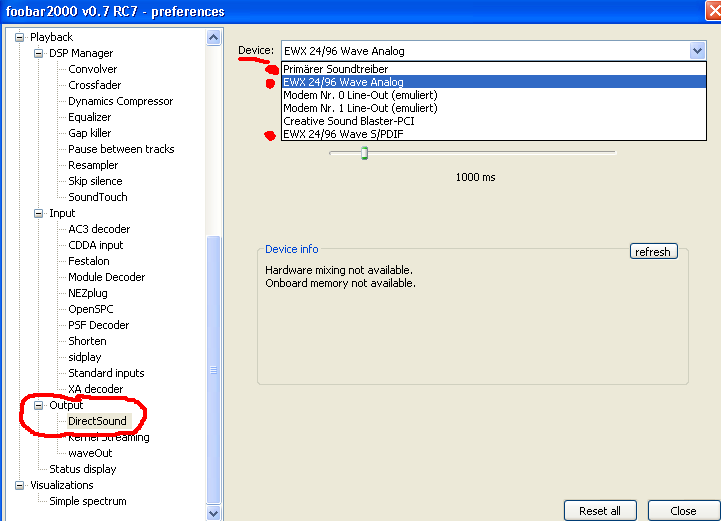
Task: Open Module Decoder settings
Action: [x=106, y=277]
